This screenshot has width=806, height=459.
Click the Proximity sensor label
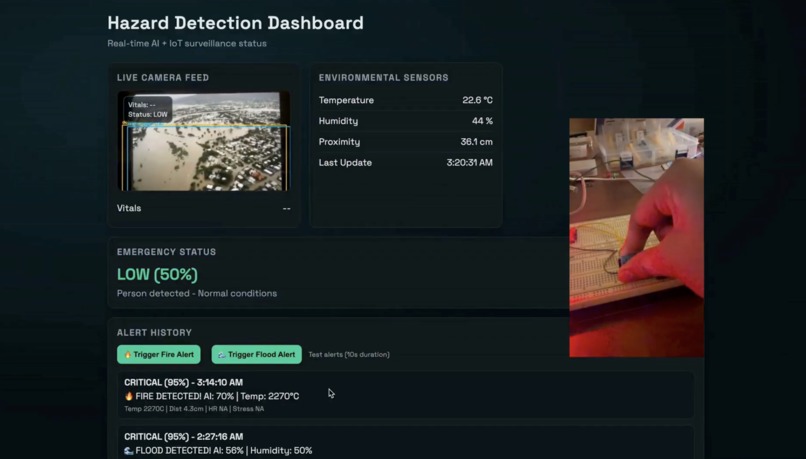click(x=339, y=142)
